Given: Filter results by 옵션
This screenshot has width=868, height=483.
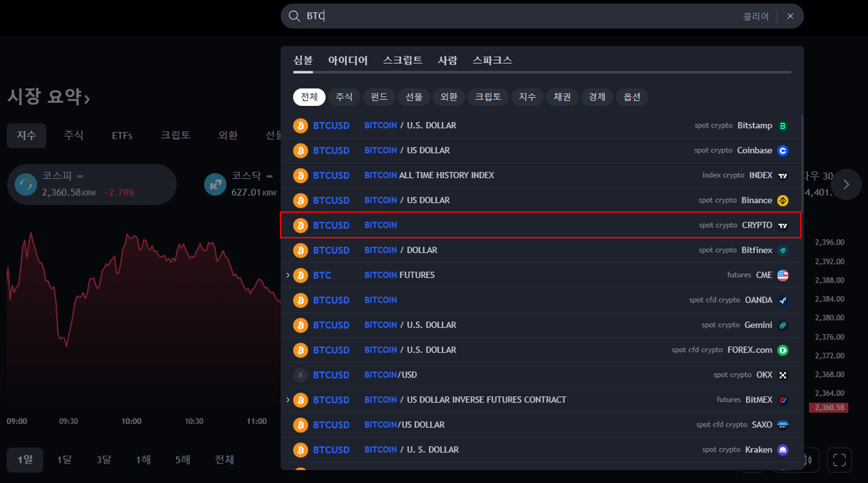Looking at the screenshot, I should [x=632, y=97].
